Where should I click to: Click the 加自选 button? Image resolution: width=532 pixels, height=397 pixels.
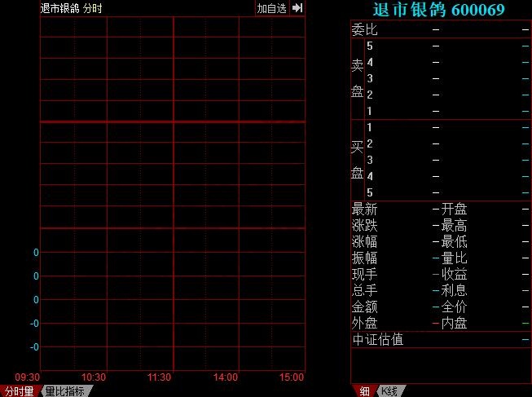[271, 8]
